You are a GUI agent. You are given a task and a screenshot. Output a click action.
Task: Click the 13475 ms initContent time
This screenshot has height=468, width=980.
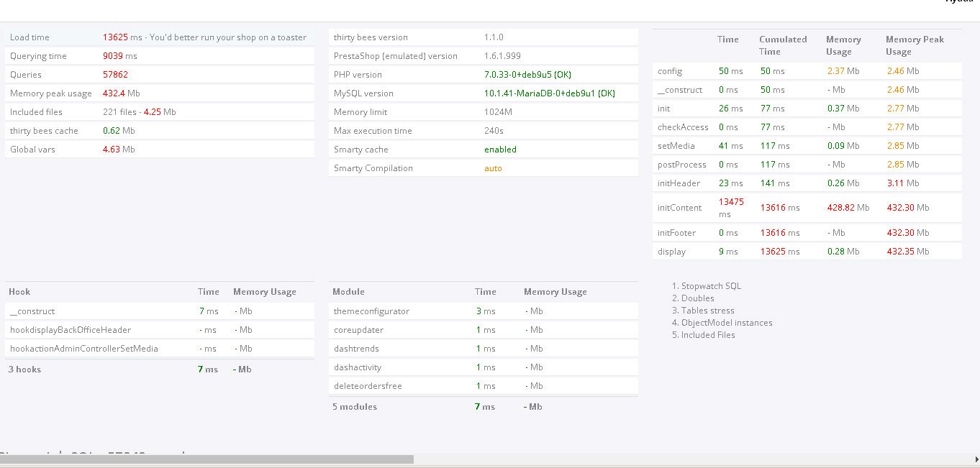[x=731, y=208]
